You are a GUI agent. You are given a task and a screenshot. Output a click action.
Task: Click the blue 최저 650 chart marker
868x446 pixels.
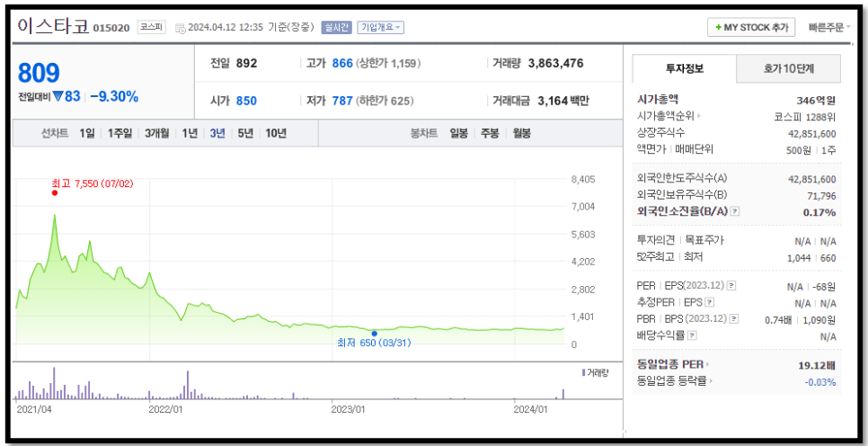[375, 334]
